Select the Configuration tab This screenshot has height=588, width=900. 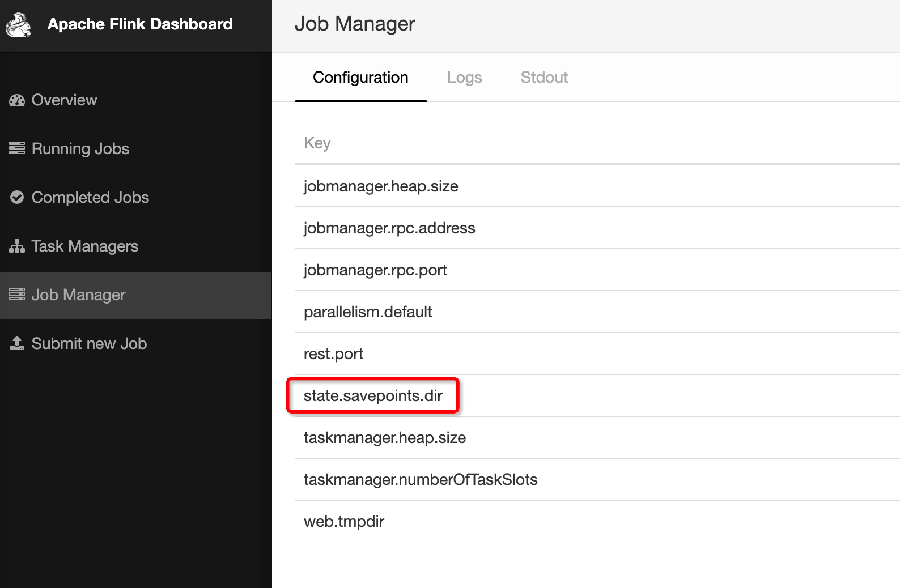tap(360, 78)
